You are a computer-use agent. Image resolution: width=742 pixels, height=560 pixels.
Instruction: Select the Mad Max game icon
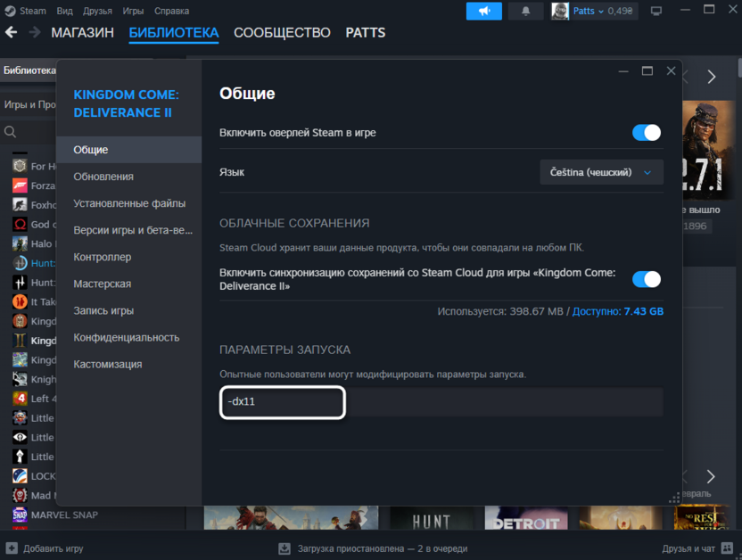click(20, 496)
